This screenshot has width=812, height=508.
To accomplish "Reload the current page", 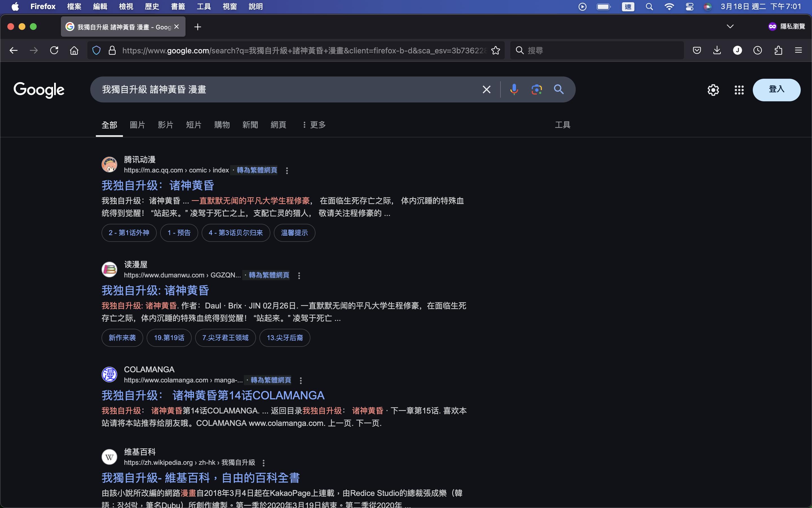I will (x=54, y=51).
